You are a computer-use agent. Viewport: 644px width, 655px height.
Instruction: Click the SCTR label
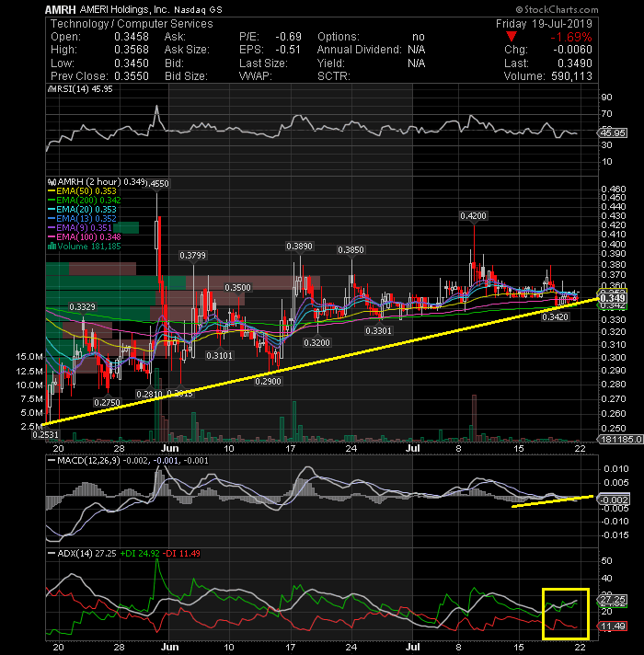click(333, 76)
